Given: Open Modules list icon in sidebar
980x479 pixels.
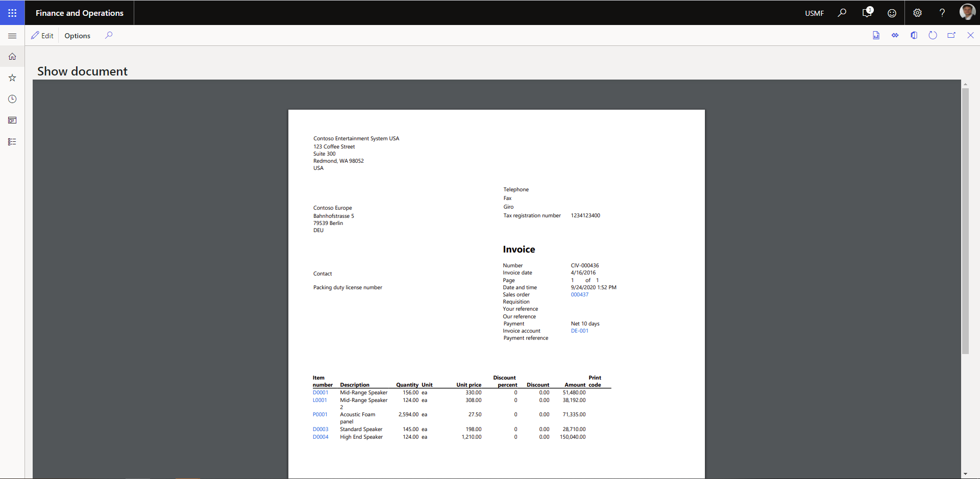Looking at the screenshot, I should [x=12, y=142].
